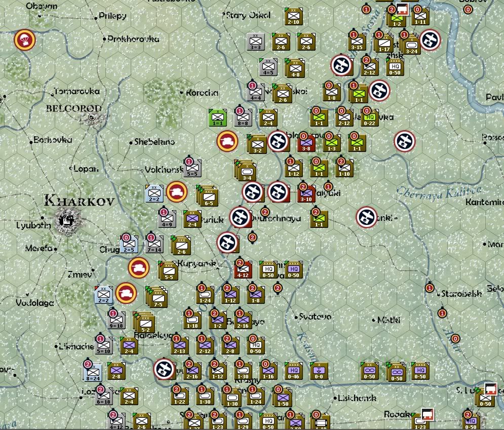The height and width of the screenshot is (430, 504).
Task: Select the green HQ counter marked 0-22
Action: pos(369,118)
